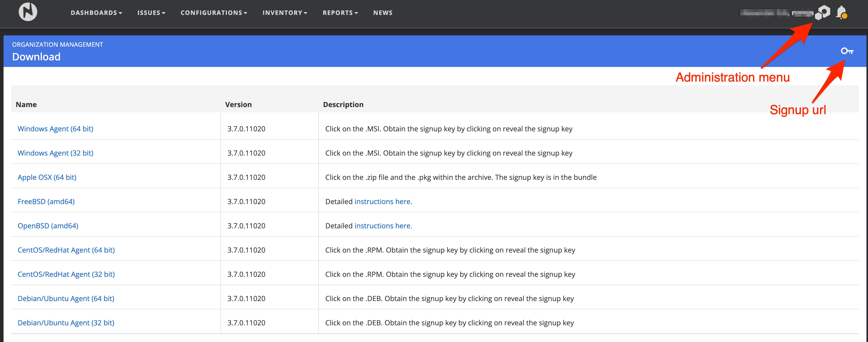The height and width of the screenshot is (342, 868).
Task: Open the Configurations dropdown menu
Action: [x=214, y=13]
